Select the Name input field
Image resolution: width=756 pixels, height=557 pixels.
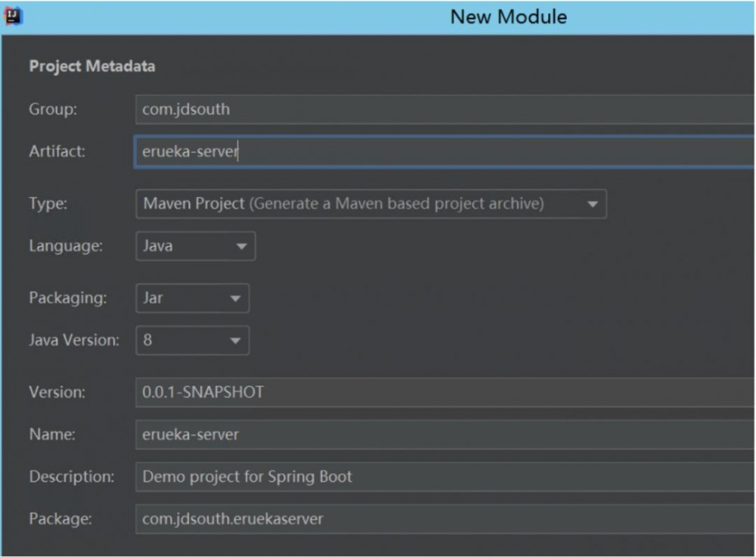(445, 435)
